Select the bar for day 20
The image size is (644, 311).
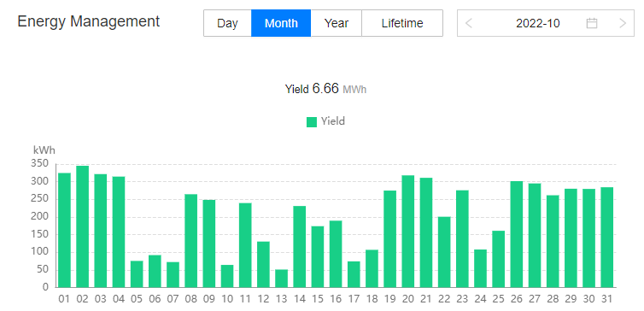point(408,232)
